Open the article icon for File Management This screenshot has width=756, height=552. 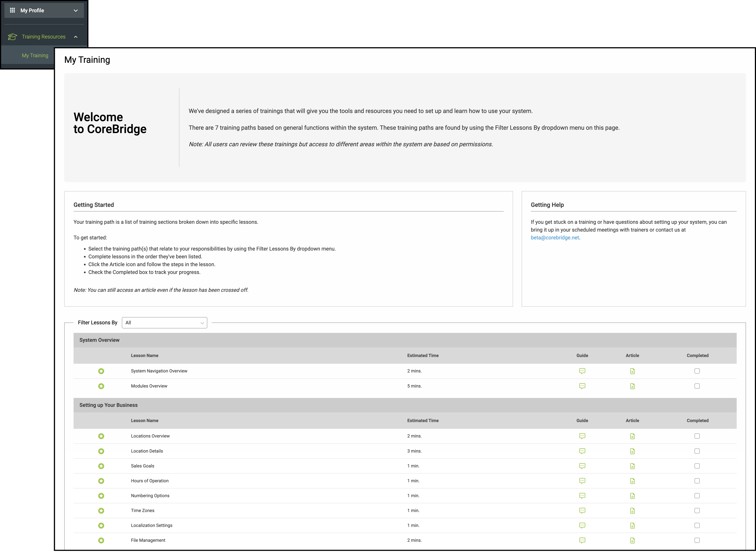(x=632, y=540)
